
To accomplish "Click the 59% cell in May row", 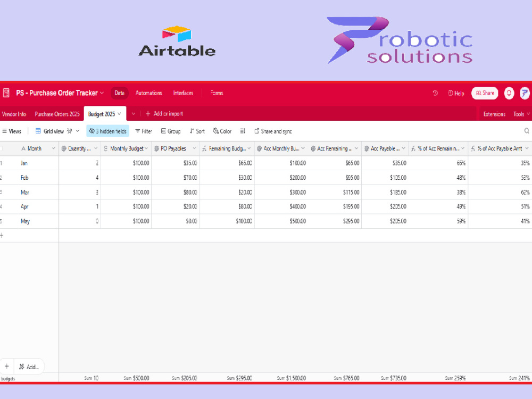I will [438, 221].
